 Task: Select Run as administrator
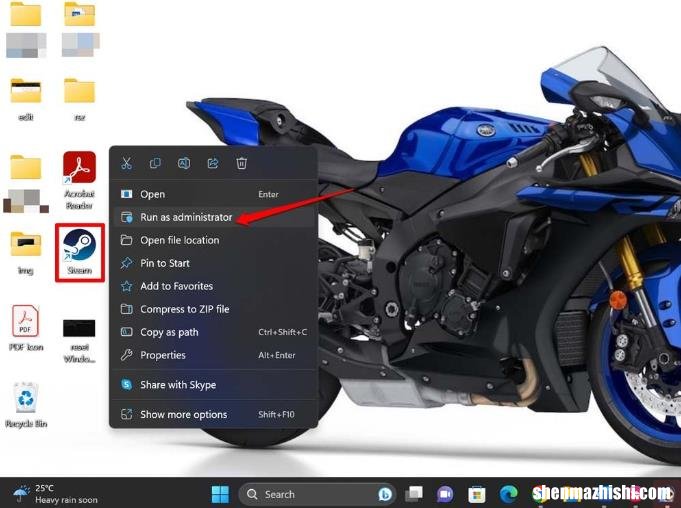(x=213, y=217)
